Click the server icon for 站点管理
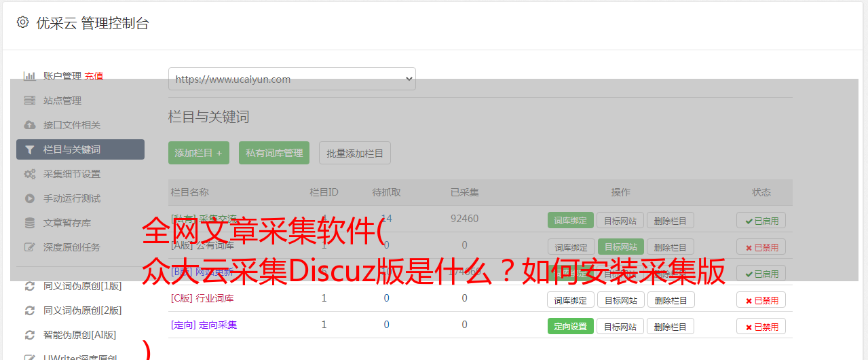868x360 pixels. pyautogui.click(x=29, y=101)
